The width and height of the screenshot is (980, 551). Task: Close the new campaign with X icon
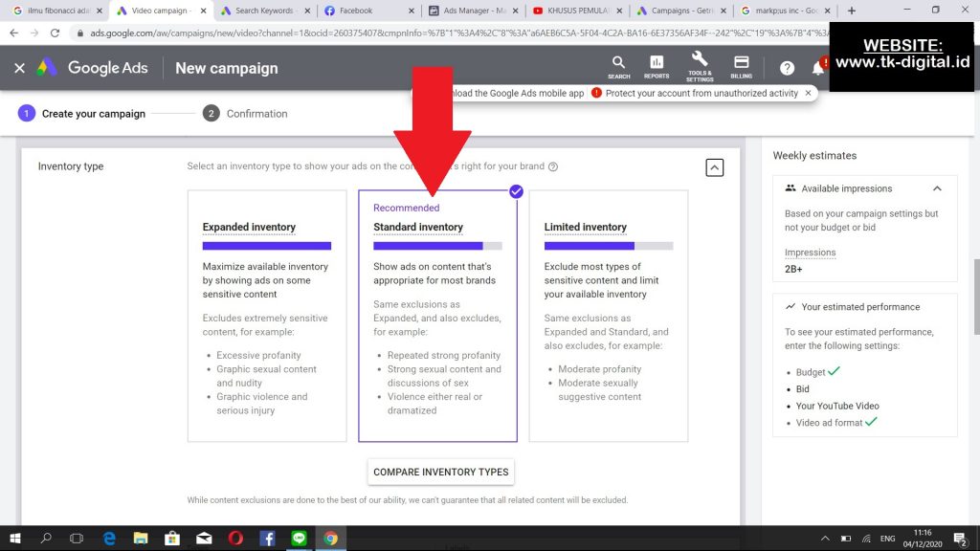[x=19, y=68]
